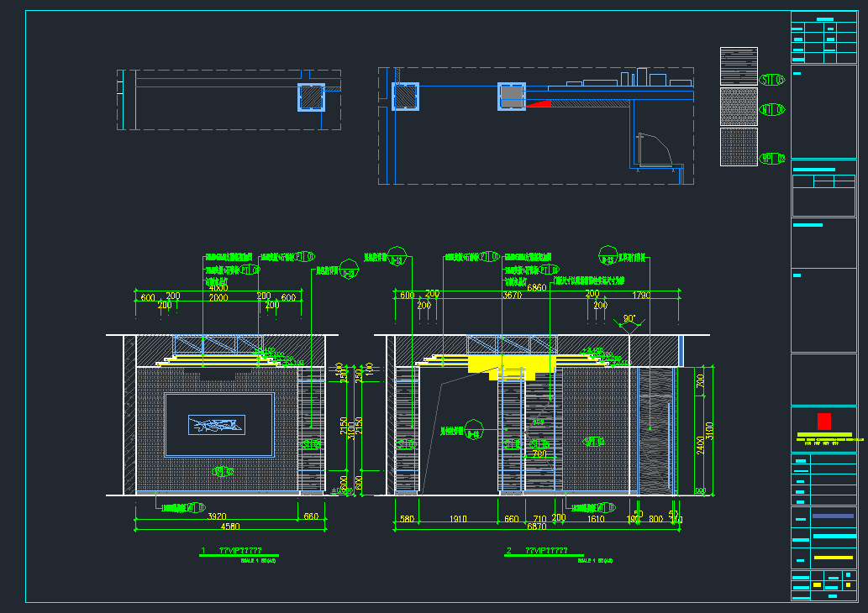The height and width of the screenshot is (613, 868).
Task: Select the framed artwork in elevation 1
Action: point(219,425)
